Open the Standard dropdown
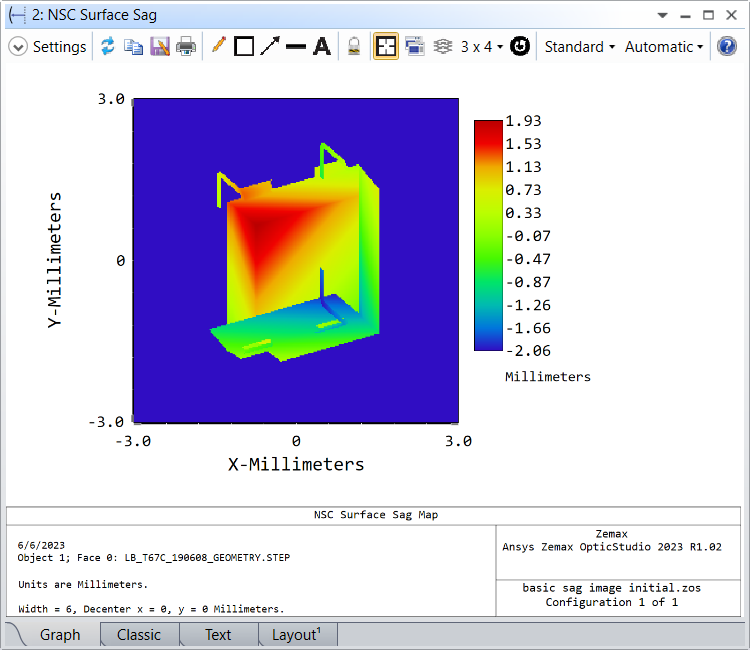This screenshot has width=750, height=650. [580, 47]
